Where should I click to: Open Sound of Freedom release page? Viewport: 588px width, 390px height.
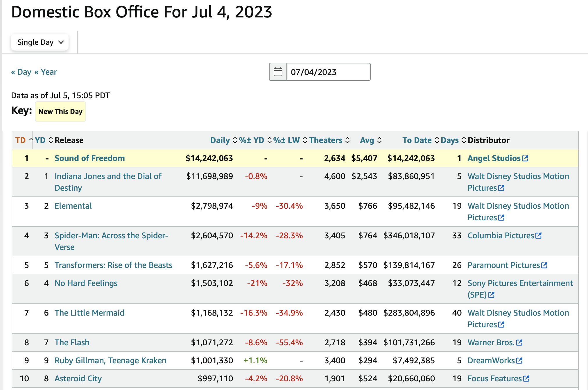click(89, 158)
